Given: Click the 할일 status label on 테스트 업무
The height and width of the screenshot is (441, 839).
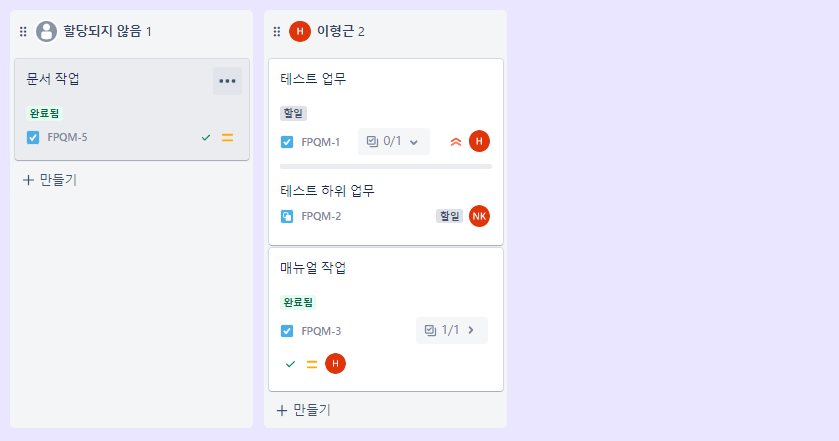Looking at the screenshot, I should click(x=293, y=113).
